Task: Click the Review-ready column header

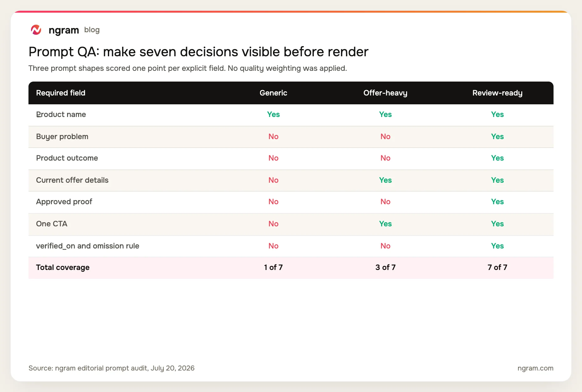Action: (497, 93)
